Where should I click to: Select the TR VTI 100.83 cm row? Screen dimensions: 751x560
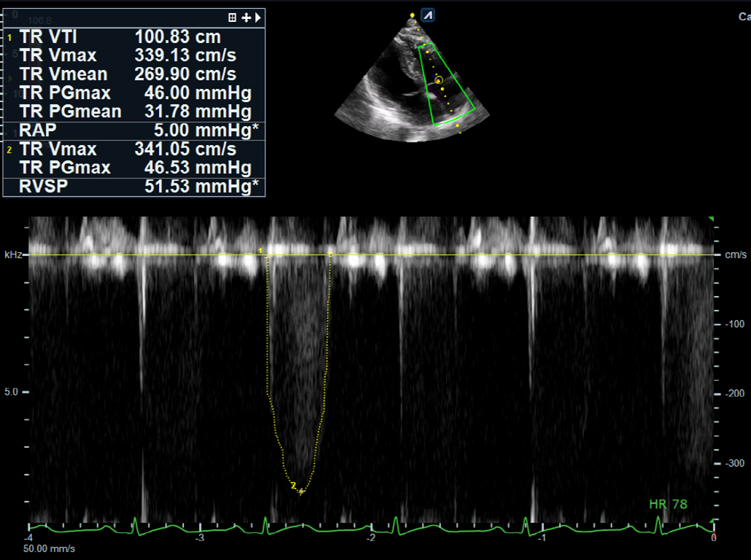point(134,37)
